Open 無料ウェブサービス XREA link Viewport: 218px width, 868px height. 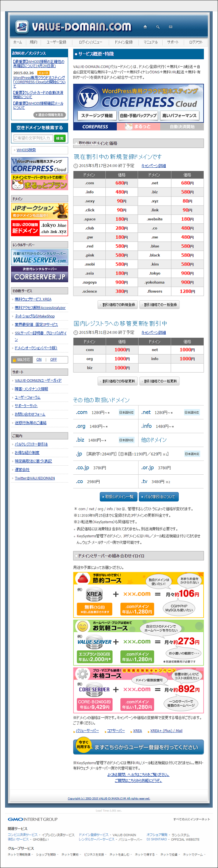point(33,299)
